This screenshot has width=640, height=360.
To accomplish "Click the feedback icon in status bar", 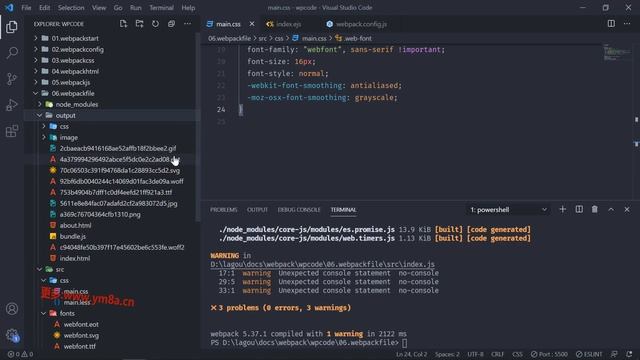I will 614,354.
